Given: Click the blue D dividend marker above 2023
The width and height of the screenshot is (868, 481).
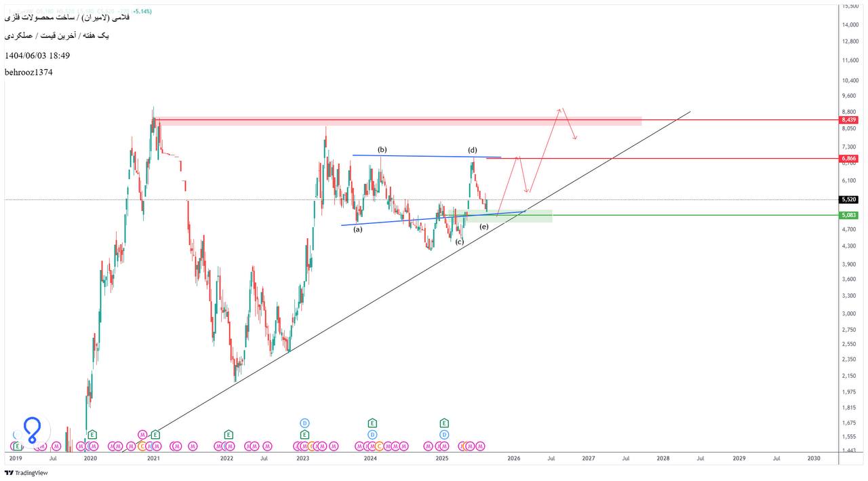Looking at the screenshot, I should 305,423.
